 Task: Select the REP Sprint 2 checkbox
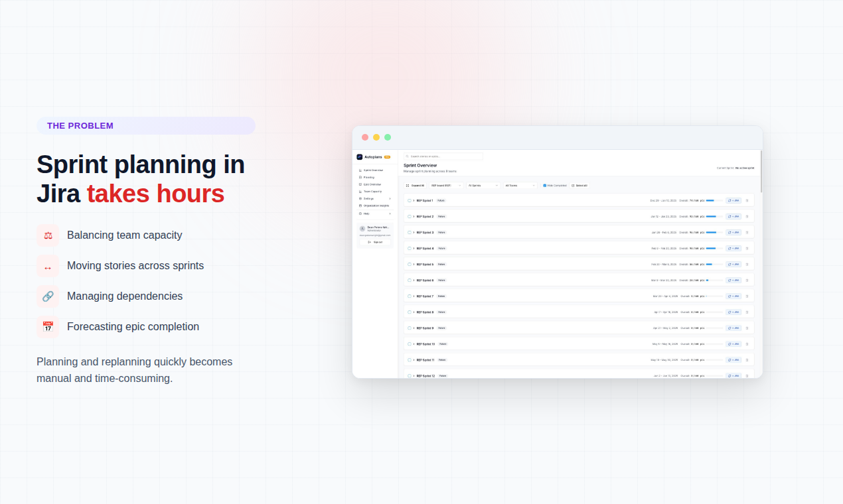point(410,216)
